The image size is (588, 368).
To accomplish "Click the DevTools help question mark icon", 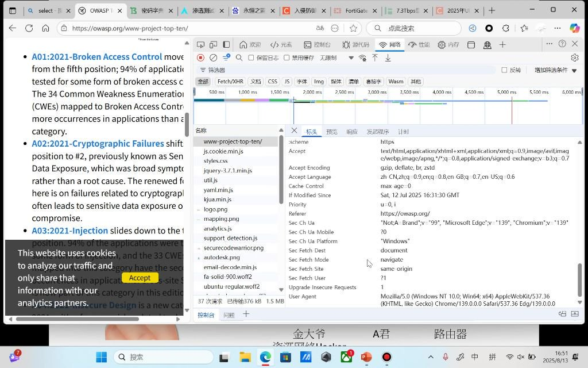I will pyautogui.click(x=562, y=44).
